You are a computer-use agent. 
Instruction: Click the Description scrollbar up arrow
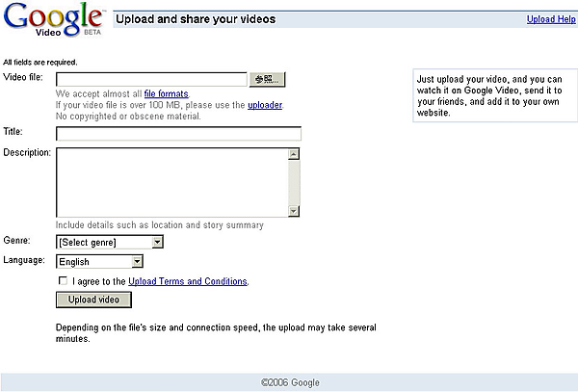pos(294,154)
